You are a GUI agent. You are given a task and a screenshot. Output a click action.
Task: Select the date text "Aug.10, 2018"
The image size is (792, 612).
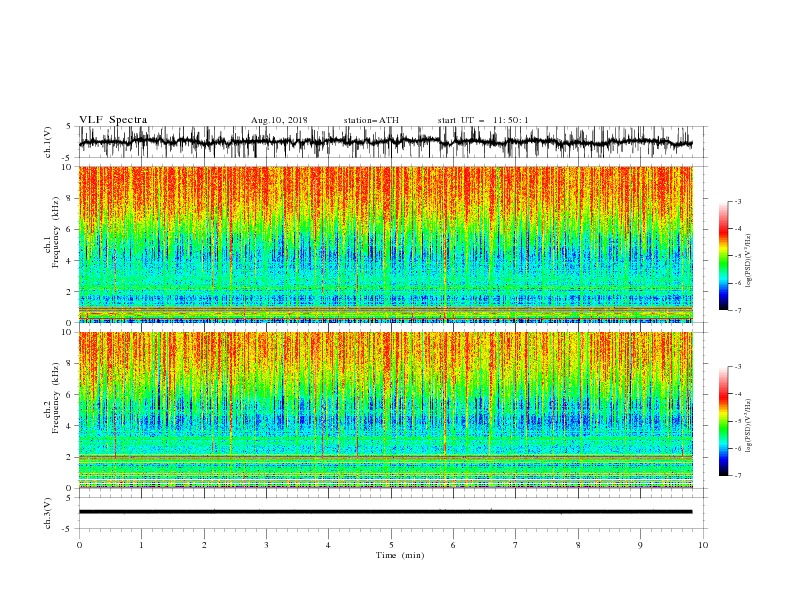pos(279,120)
